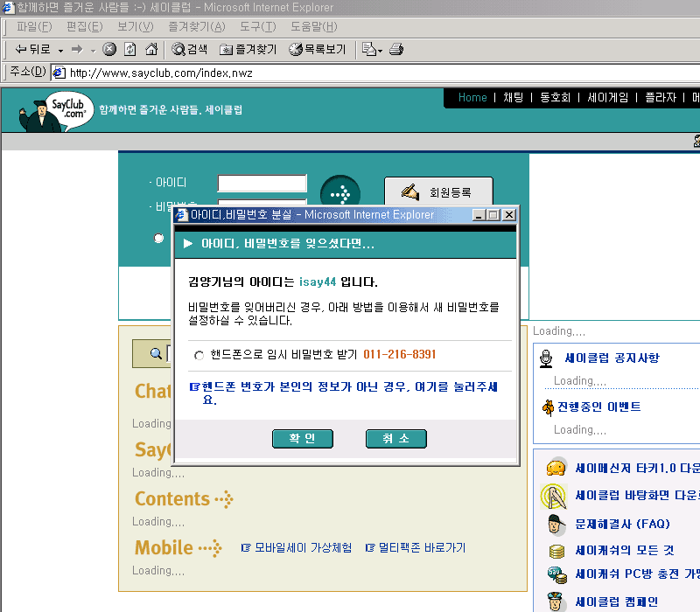Open the Forward history dropdown arrow
Image resolution: width=700 pixels, height=612 pixels.
pyautogui.click(x=94, y=51)
